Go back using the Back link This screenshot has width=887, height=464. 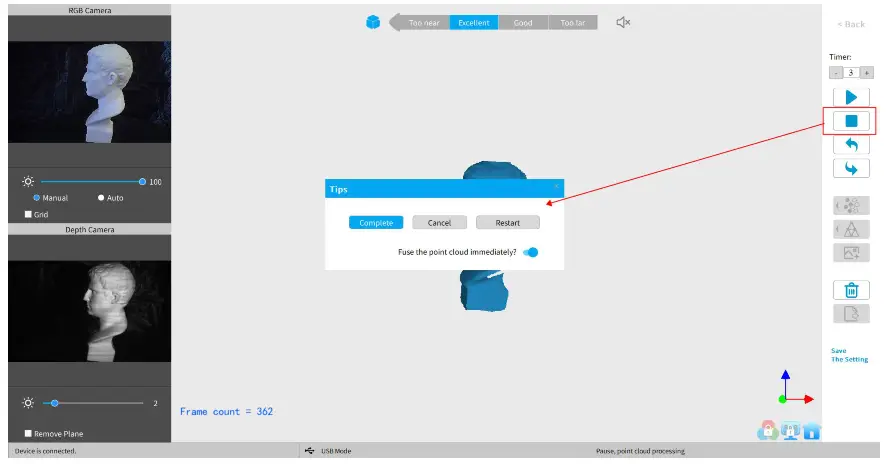pyautogui.click(x=851, y=24)
